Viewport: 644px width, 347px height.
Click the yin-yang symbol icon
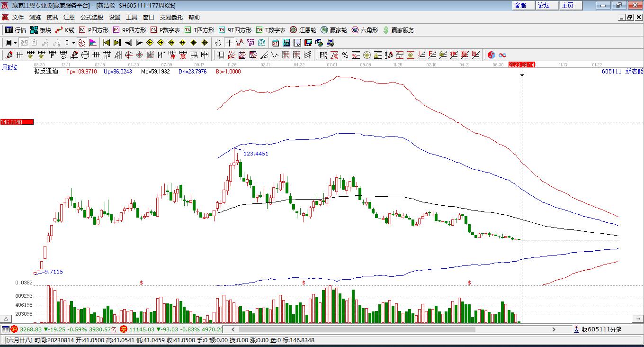point(492,55)
